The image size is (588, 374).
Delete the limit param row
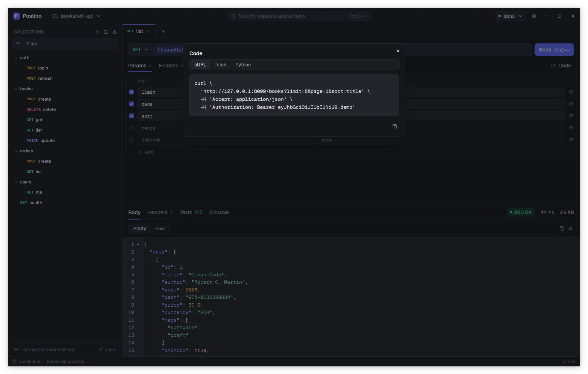(571, 92)
